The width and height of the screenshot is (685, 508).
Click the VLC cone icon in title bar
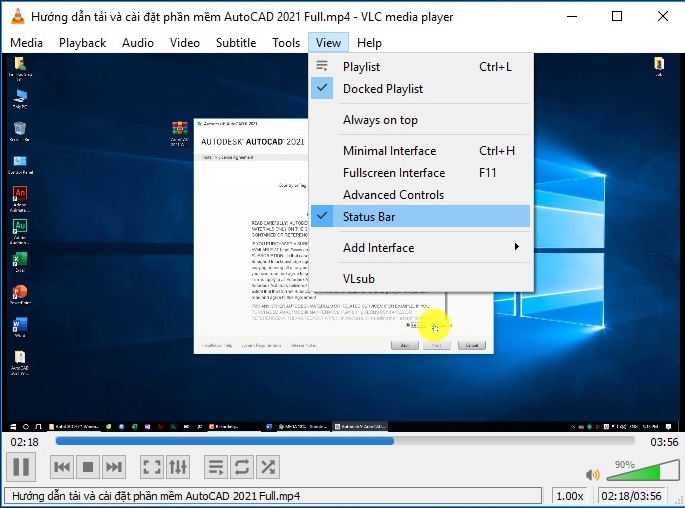17,16
